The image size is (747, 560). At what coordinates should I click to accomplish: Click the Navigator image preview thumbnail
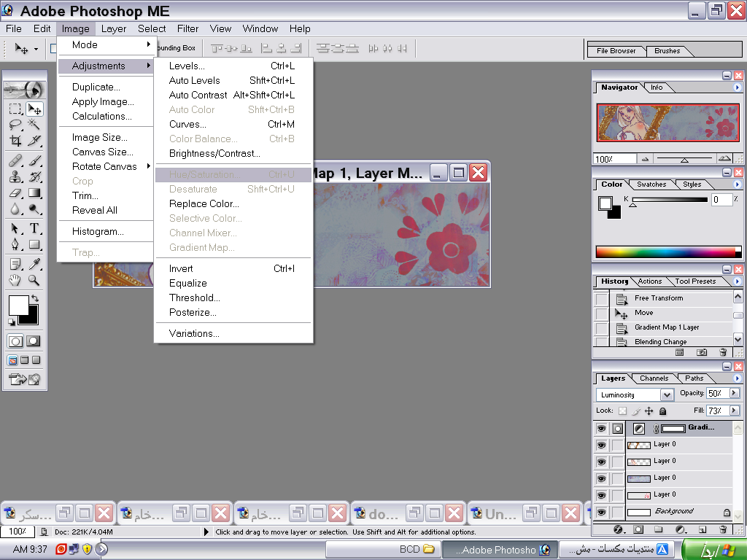(x=667, y=122)
